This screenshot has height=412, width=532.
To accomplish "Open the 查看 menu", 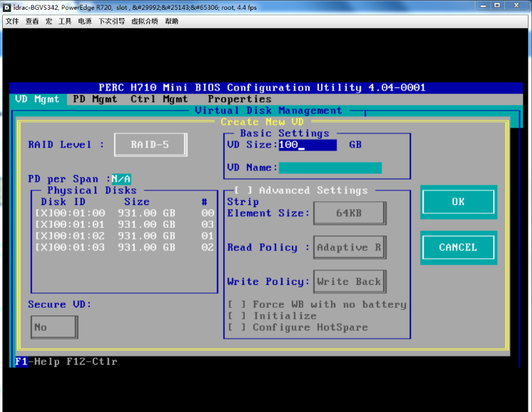I will [32, 22].
